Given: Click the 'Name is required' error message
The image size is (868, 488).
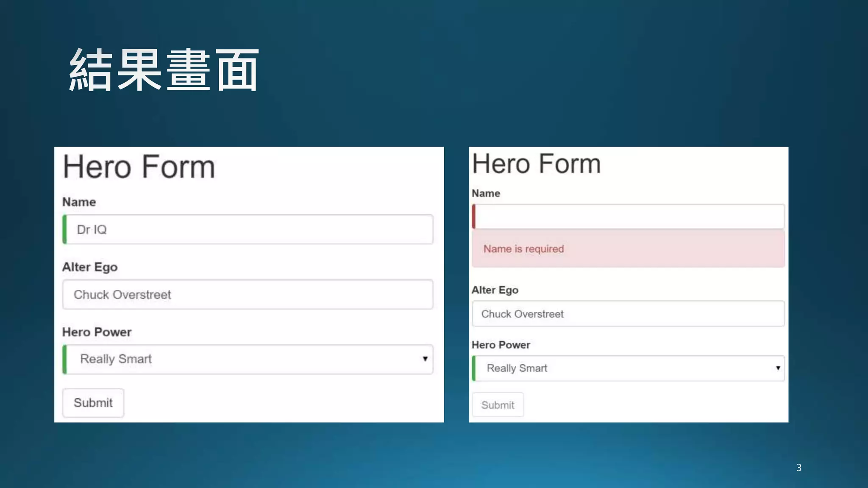Looking at the screenshot, I should point(524,249).
